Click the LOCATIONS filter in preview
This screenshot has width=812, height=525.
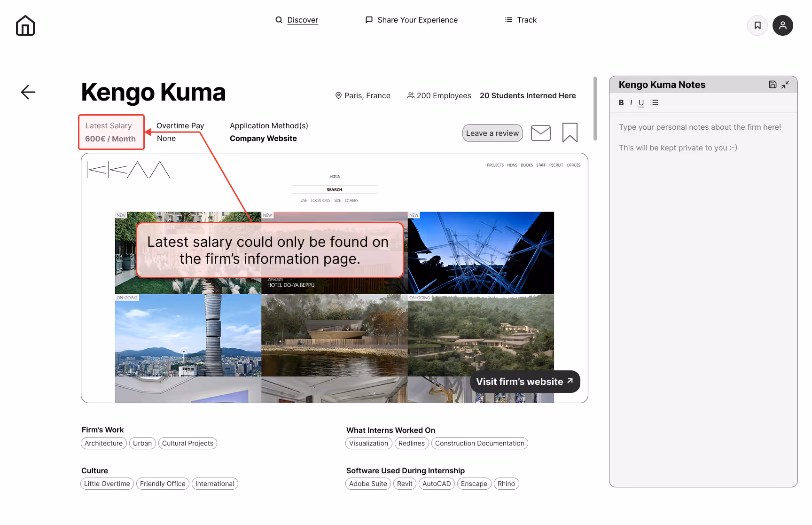[320, 201]
